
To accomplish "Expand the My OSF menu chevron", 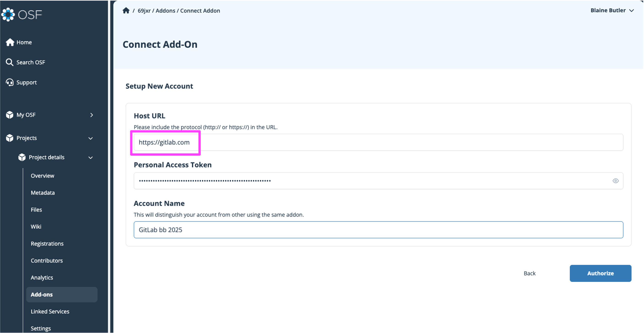I will coord(91,115).
